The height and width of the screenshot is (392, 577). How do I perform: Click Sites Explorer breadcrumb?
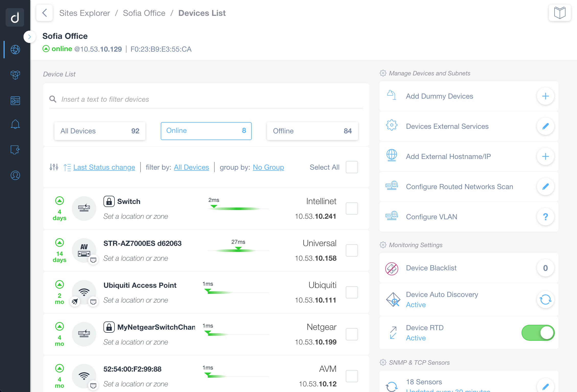(x=85, y=13)
